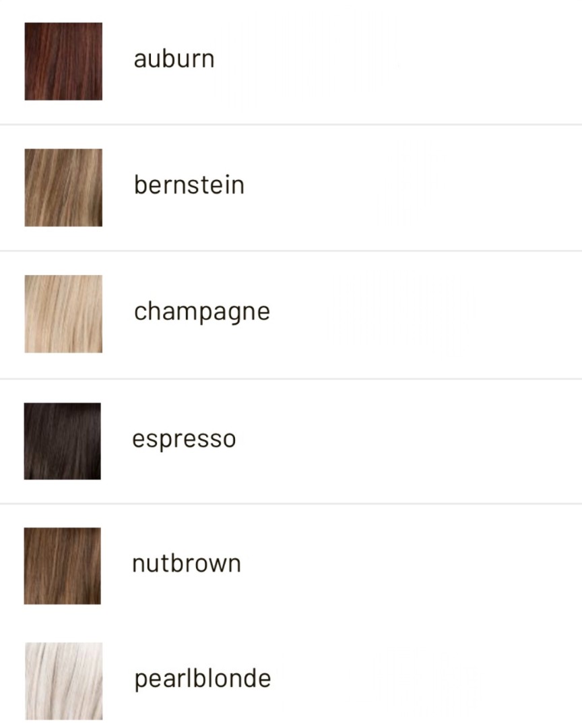
Task: Open the light beige blonde hair sample
Action: (63, 314)
